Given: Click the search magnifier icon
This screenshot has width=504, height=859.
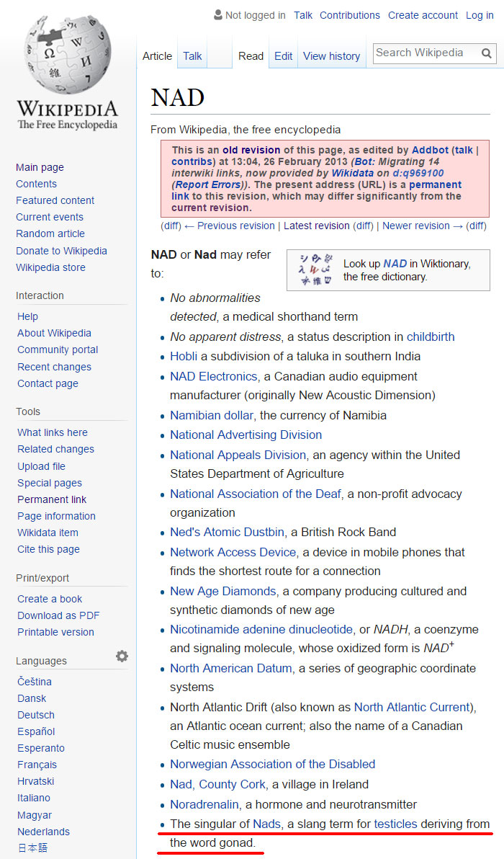Looking at the screenshot, I should pos(486,53).
